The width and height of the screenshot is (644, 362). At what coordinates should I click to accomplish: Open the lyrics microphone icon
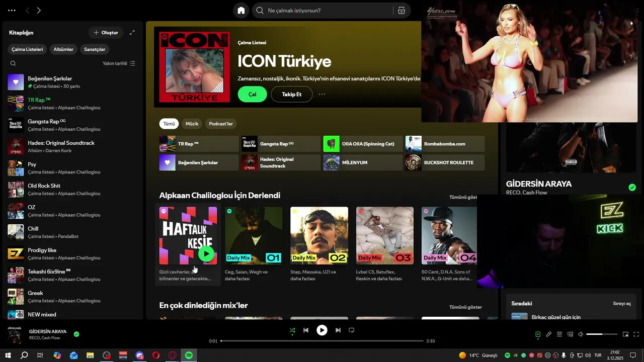(548, 334)
